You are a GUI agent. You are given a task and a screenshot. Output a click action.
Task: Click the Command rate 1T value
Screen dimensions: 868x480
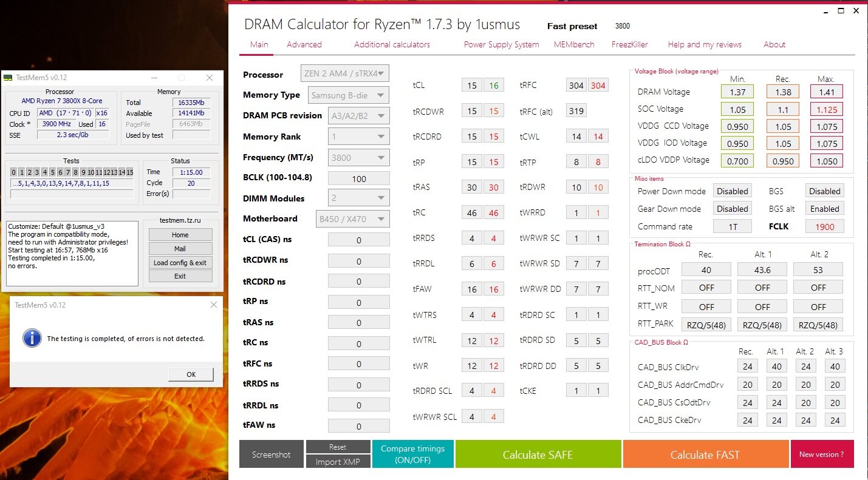click(x=732, y=226)
